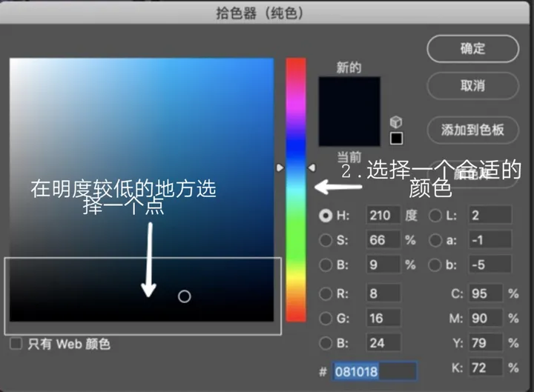
Task: Select the B brightness radio button
Action: (x=326, y=265)
